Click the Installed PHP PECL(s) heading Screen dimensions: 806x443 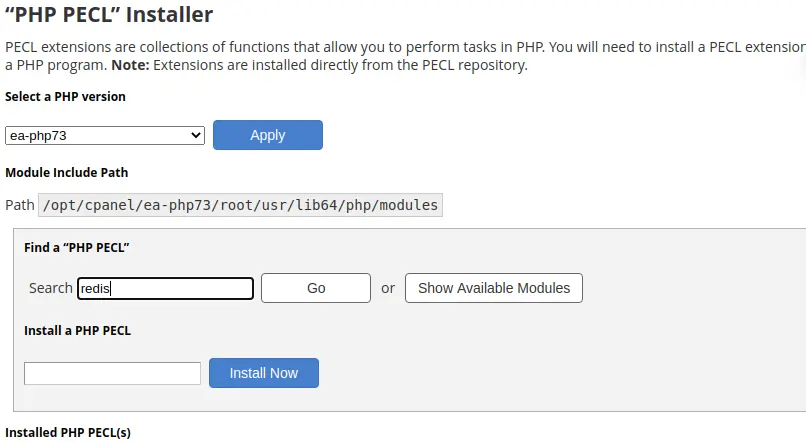(68, 433)
